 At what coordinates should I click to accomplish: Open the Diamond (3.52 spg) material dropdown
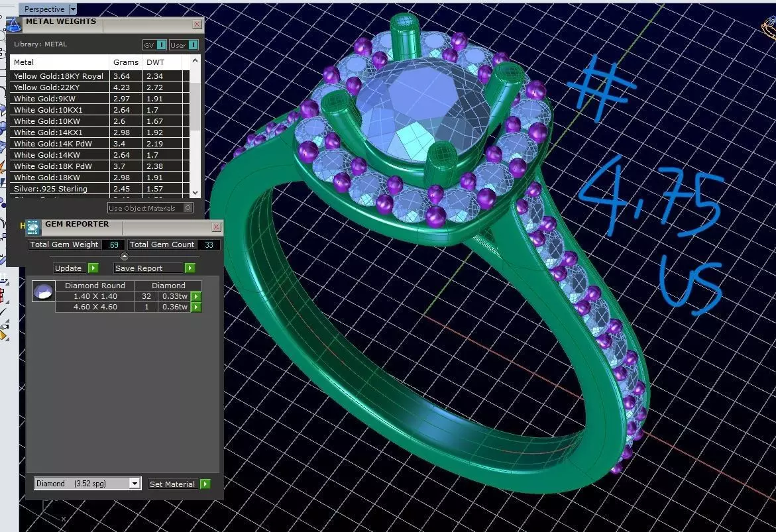click(x=135, y=484)
